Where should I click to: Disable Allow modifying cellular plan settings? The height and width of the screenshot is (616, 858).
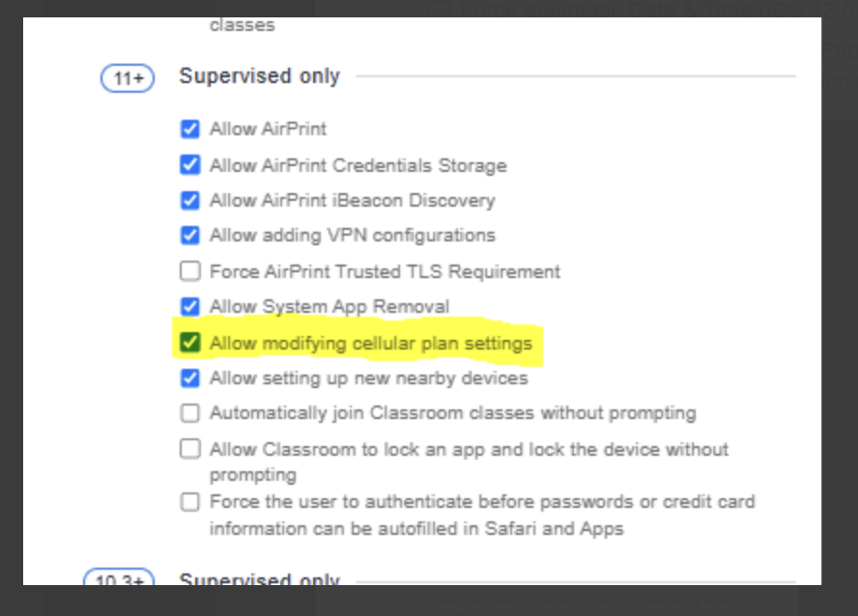[x=189, y=343]
